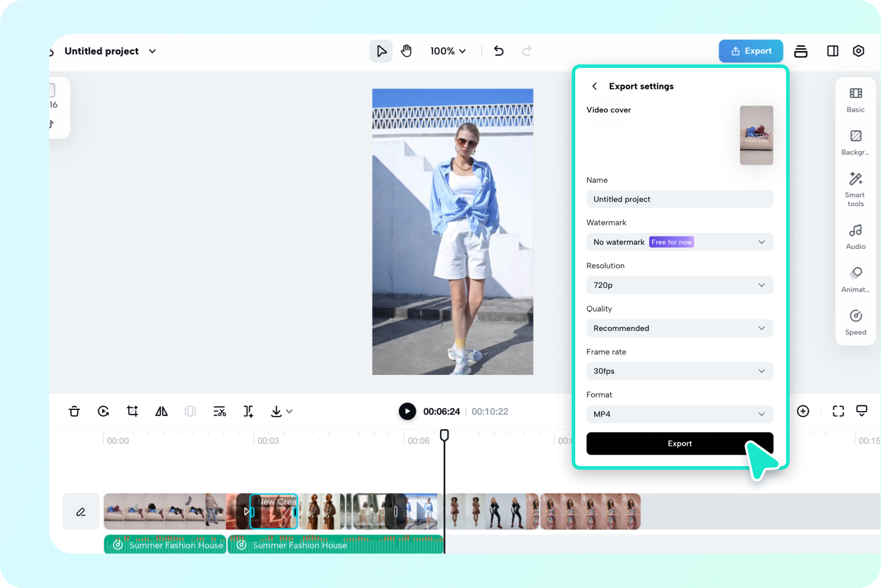Screen dimensions: 881x588
Task: Enable the hand pan tool
Action: (x=406, y=51)
